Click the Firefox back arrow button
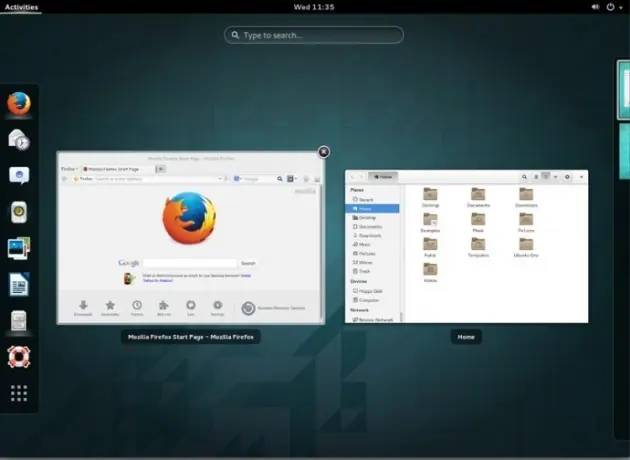 pos(64,179)
